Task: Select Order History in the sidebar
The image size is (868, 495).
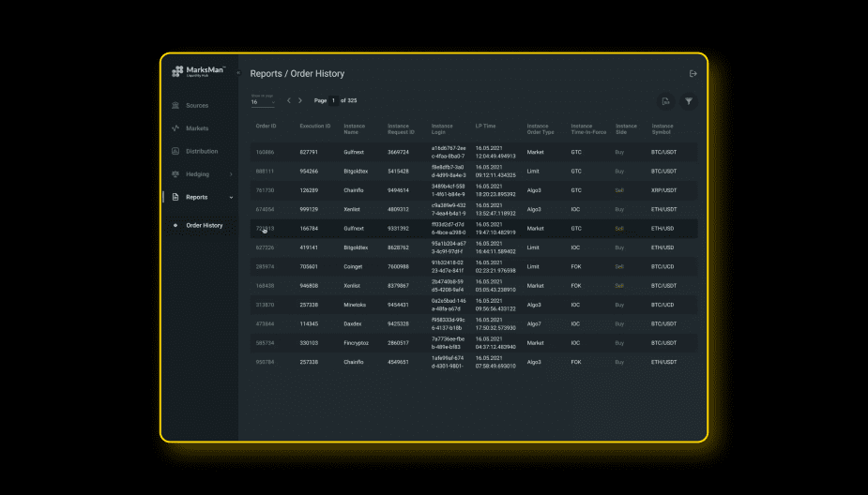Action: coord(205,225)
